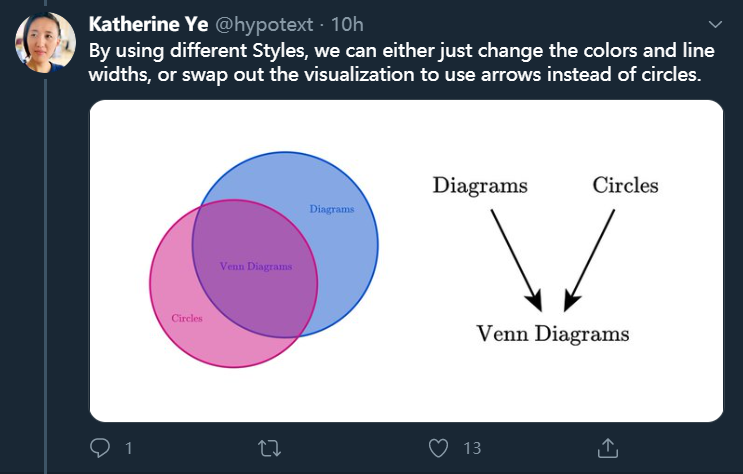Viewport: 743px width, 474px height.
Task: Click the retweet arrows icon
Action: click(x=269, y=449)
